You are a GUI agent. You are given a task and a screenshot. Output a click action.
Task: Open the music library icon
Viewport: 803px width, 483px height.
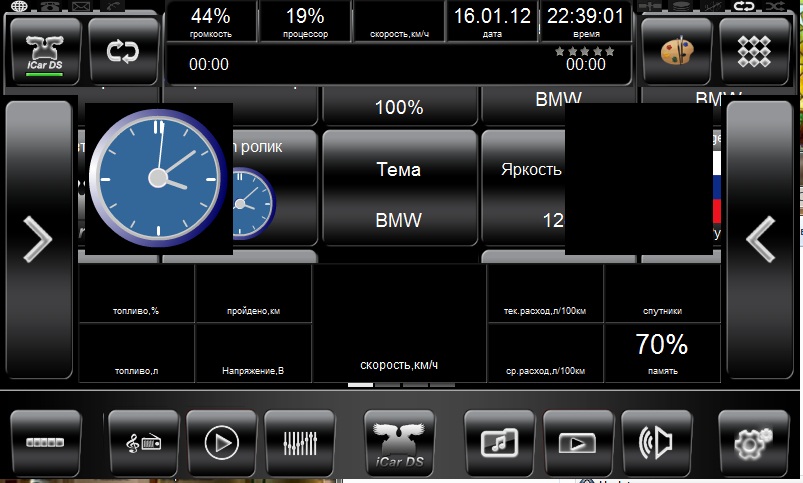pos(499,441)
